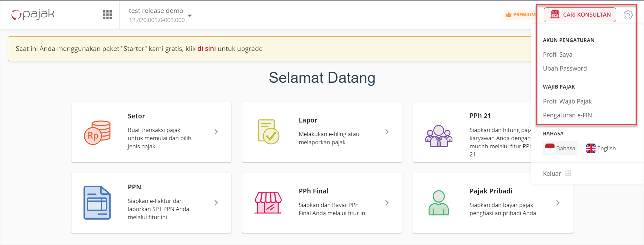Click the PPh 21 employees icon
Screen dimensions: 644x245
click(x=439, y=136)
